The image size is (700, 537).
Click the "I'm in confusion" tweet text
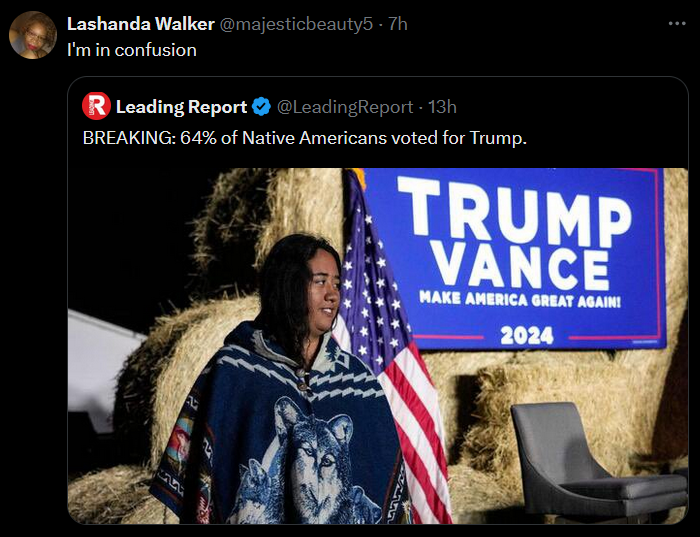tap(131, 49)
